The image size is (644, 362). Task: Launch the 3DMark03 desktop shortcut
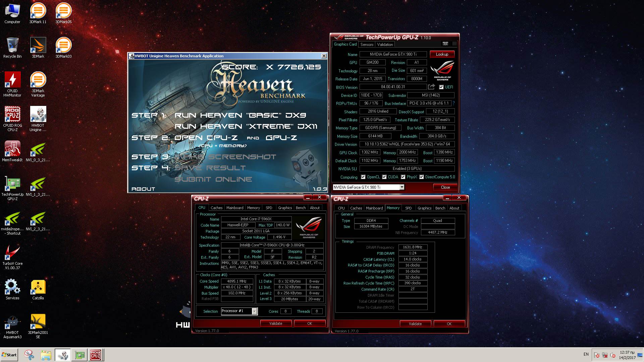[63, 48]
